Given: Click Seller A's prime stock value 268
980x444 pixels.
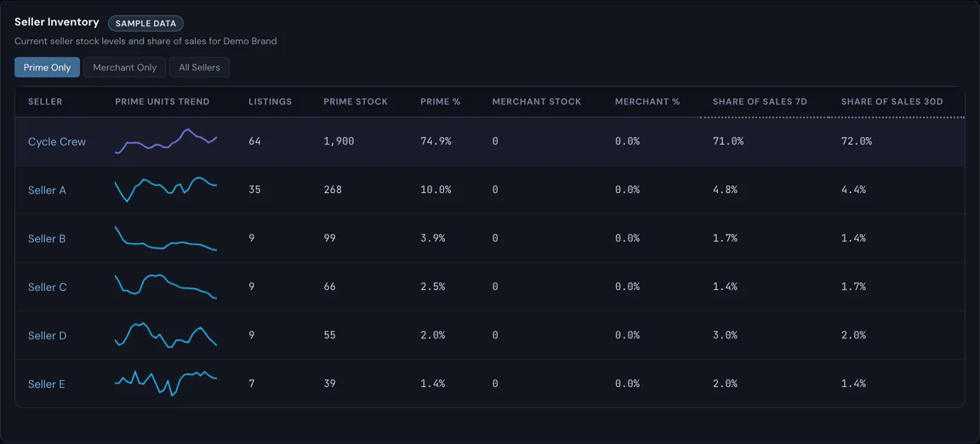Looking at the screenshot, I should pos(333,190).
